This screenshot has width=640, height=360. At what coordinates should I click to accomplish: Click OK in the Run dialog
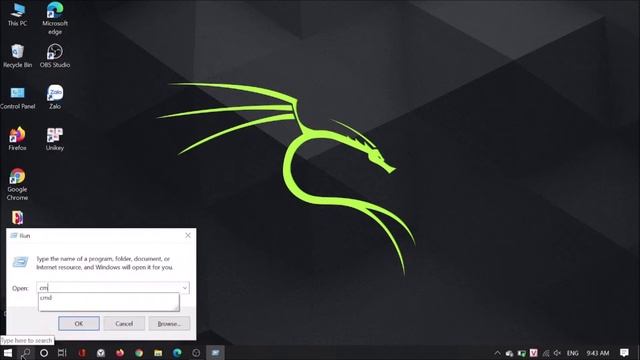pyautogui.click(x=79, y=323)
